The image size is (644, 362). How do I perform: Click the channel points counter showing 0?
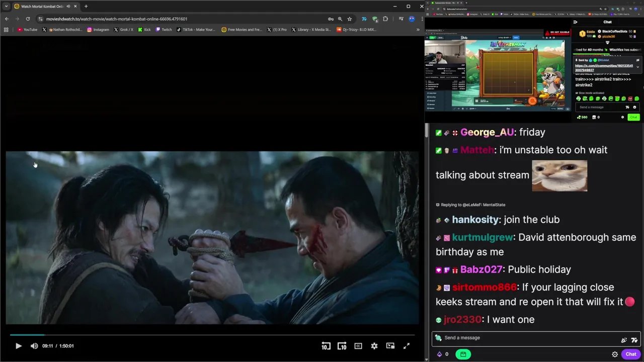[442, 354]
